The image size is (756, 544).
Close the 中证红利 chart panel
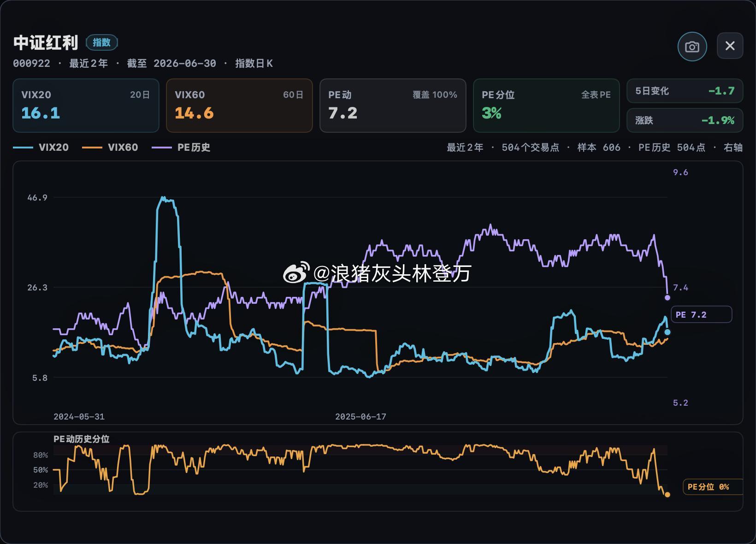pyautogui.click(x=730, y=46)
